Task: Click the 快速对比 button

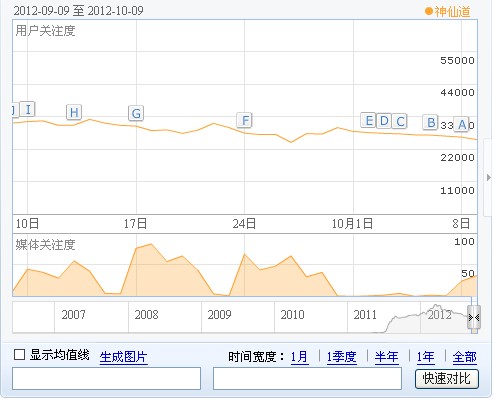Action: coord(447,379)
